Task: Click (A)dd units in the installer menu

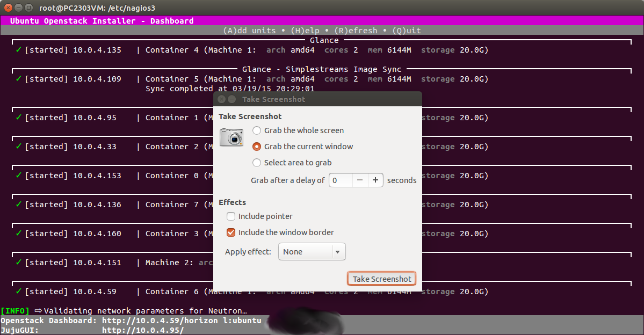Action: [249, 31]
